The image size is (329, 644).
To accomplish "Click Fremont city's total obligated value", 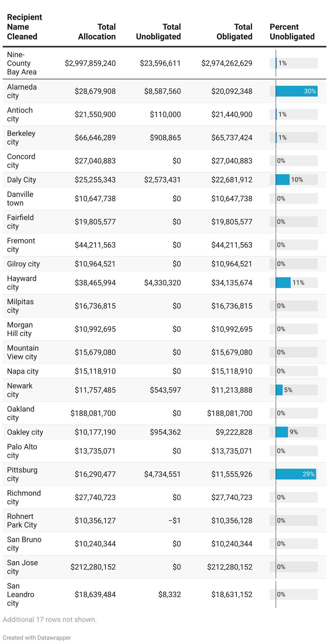I will (x=232, y=245).
